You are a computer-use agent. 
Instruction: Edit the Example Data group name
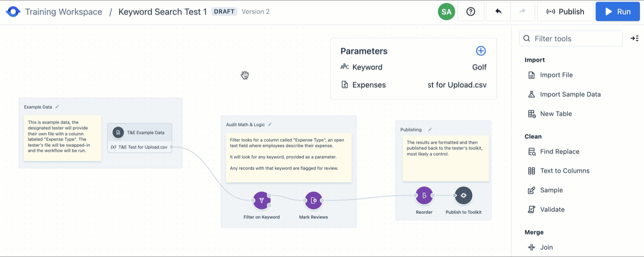click(x=57, y=107)
